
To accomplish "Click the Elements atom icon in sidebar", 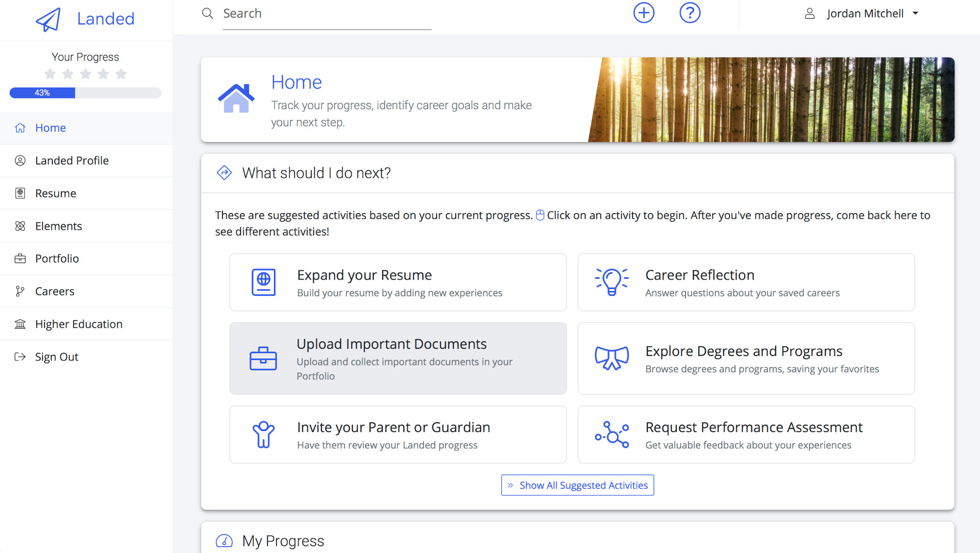I will click(20, 226).
